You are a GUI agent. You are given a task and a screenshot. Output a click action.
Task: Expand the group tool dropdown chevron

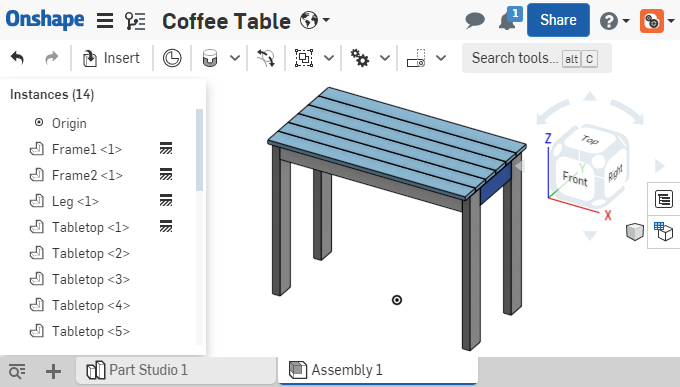[x=329, y=58]
